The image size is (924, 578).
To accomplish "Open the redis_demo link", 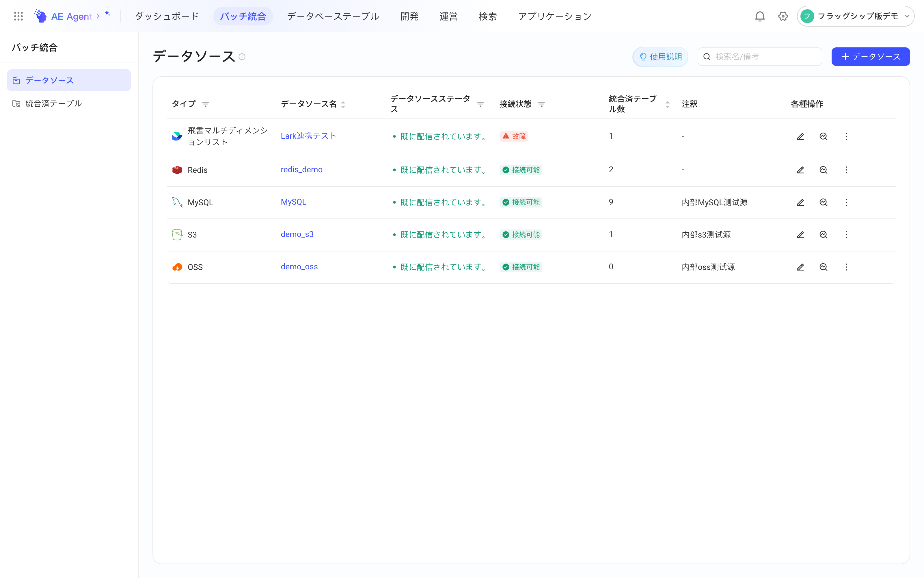I will pos(301,169).
